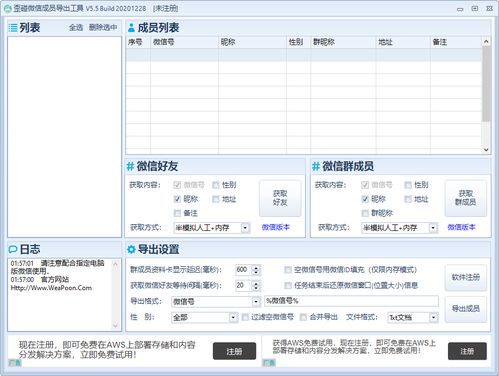This screenshot has width=499, height=376.
Task: Toggle 昵称 checkbox under 微信群成员
Action: (x=365, y=199)
